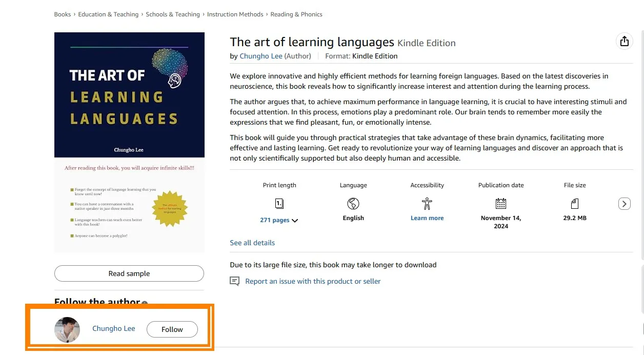Screen dimensions: 644x355
Task: Go to Education & Teaching breadcrumb
Action: [108, 14]
